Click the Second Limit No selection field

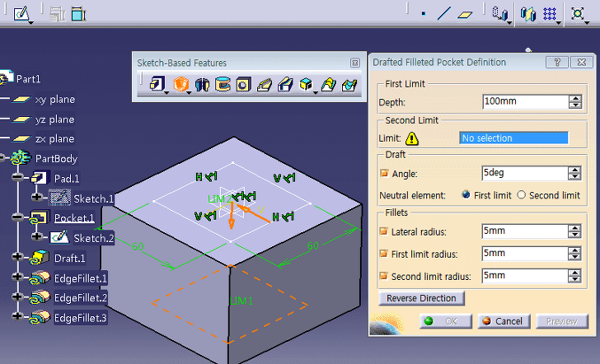point(513,138)
